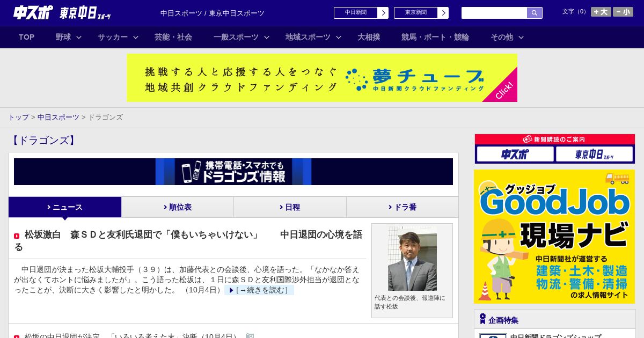This screenshot has height=338, width=644.
Task: Focus the site search input field
Action: [x=494, y=13]
